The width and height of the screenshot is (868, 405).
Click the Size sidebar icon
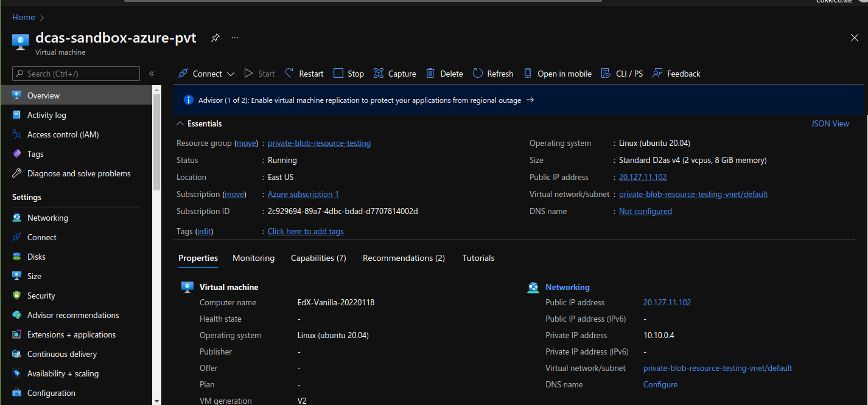pos(16,276)
